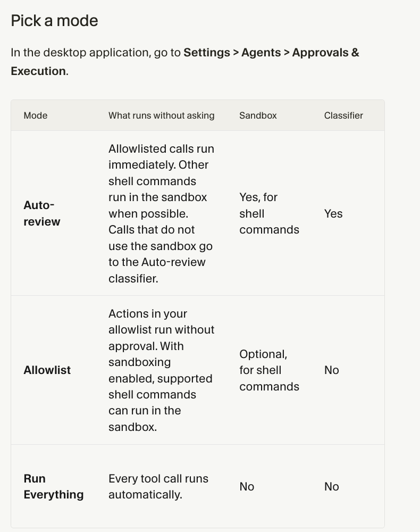Click 'Every tool call runs automatically' text
The width and height of the screenshot is (420, 532).
pyautogui.click(x=158, y=487)
